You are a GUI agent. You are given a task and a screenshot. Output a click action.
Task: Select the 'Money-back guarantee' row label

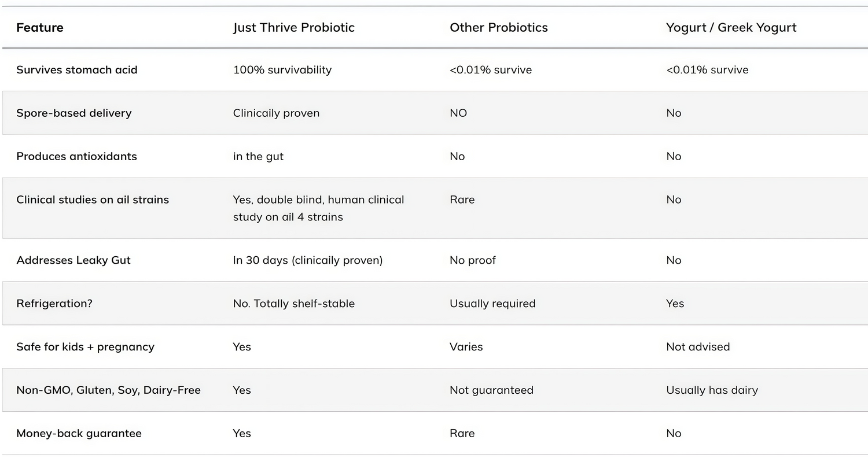tap(79, 434)
